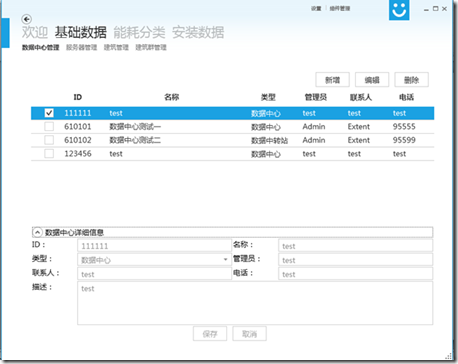Click the ID cell 123456
Image resolution: width=458 pixels, height=364 pixels.
[x=78, y=154]
